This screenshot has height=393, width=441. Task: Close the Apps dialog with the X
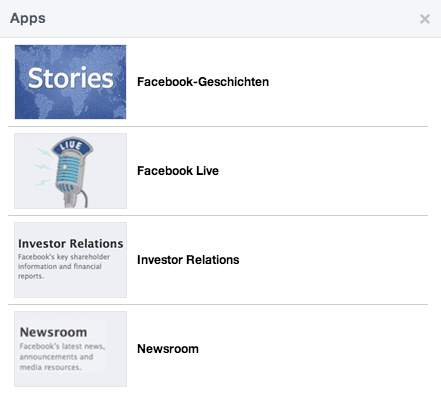pos(425,19)
